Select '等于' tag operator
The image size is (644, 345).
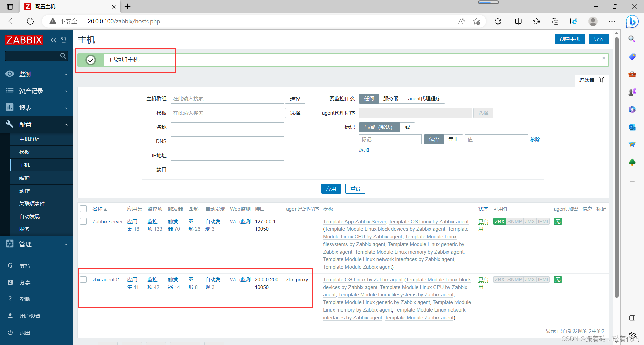[453, 139]
